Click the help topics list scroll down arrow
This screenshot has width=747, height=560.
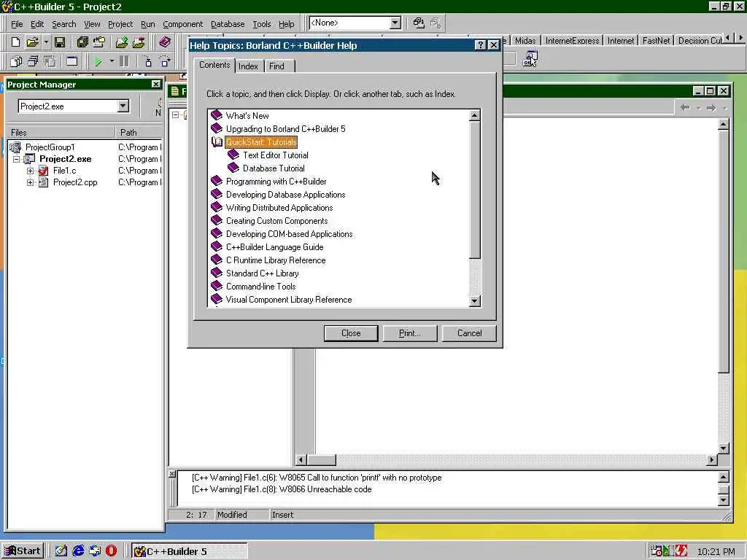tap(474, 301)
